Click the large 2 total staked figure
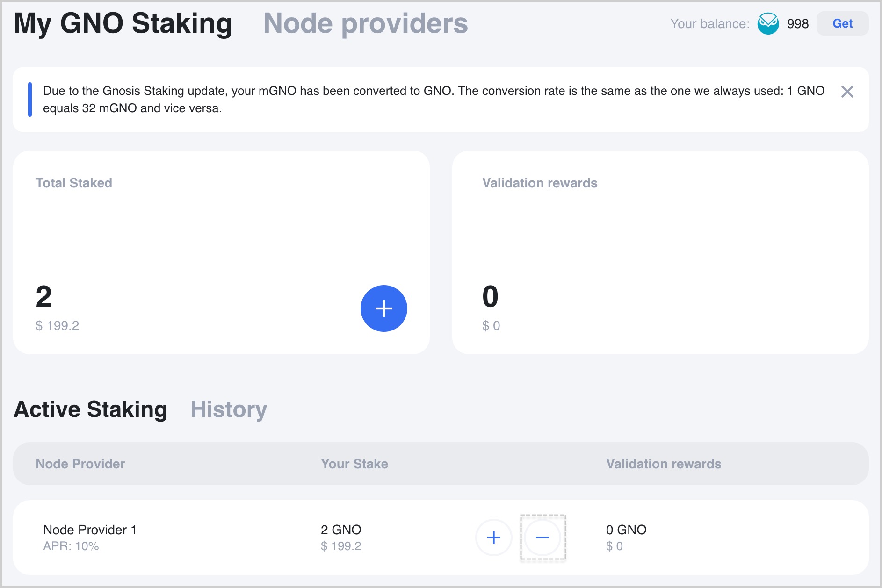Image resolution: width=882 pixels, height=588 pixels. coord(44,296)
